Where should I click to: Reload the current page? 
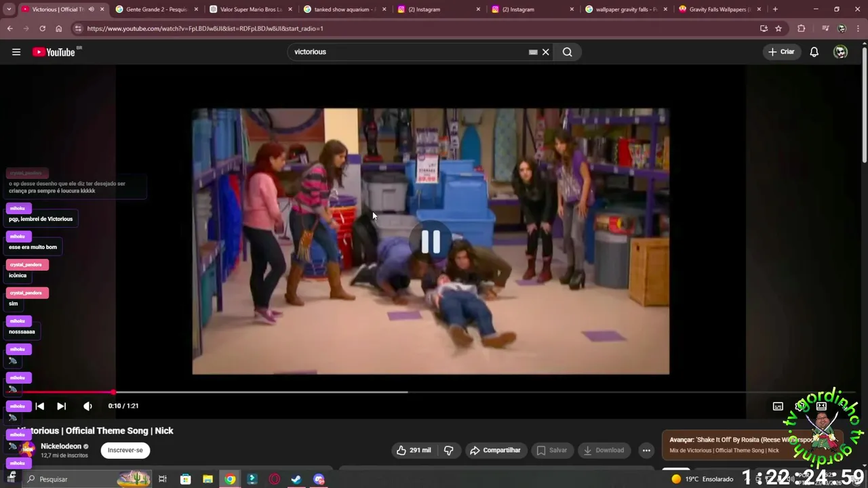click(x=42, y=28)
